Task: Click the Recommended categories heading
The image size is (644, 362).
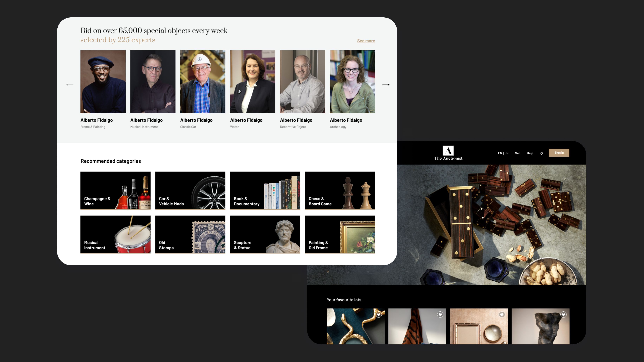Action: coord(111,161)
